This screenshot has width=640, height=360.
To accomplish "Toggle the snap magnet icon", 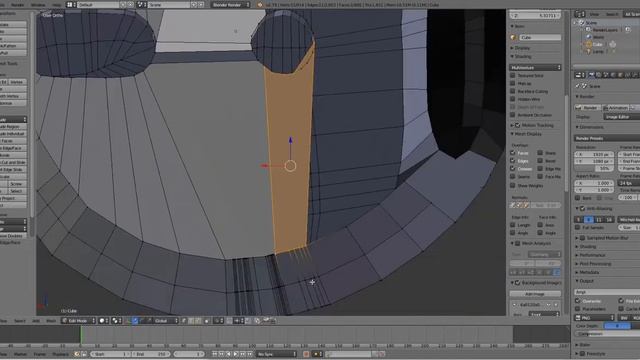I will (x=229, y=321).
